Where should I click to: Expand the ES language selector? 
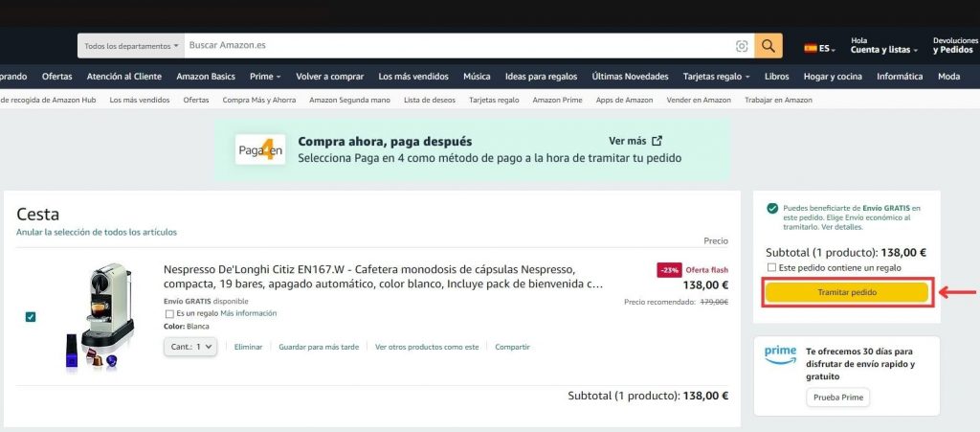coord(820,48)
